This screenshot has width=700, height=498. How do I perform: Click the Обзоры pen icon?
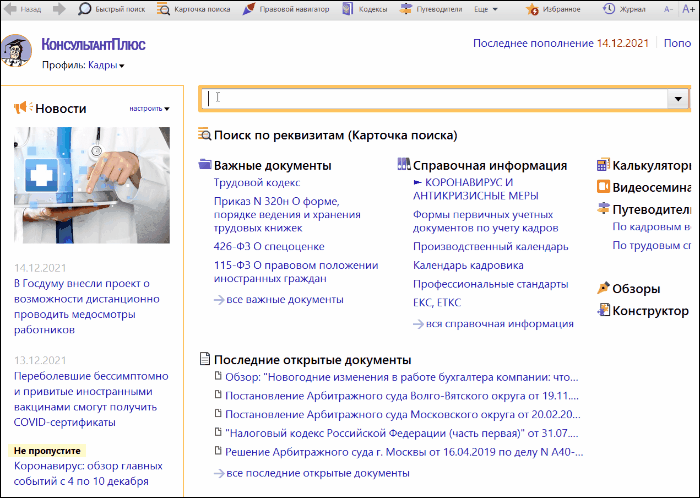(x=603, y=288)
